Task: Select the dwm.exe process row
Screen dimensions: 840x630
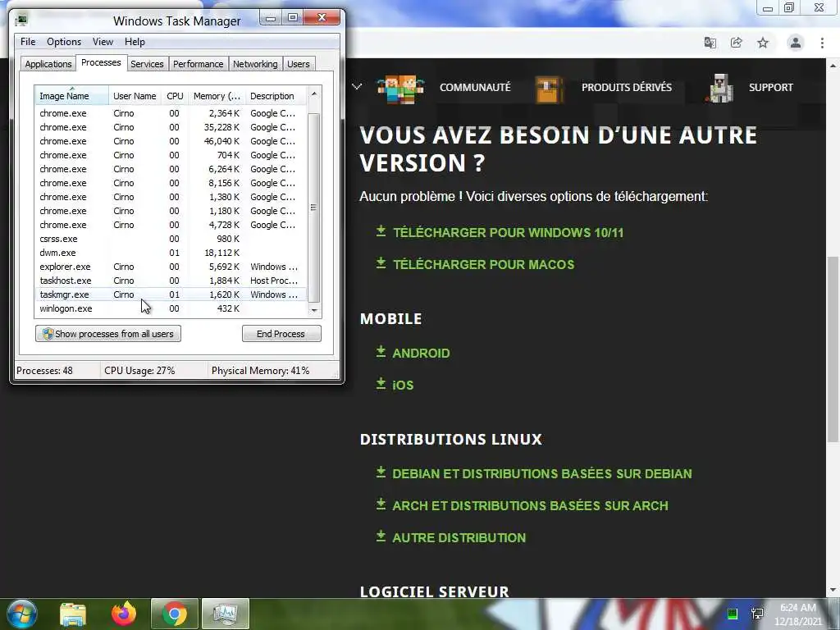Action: 171,253
